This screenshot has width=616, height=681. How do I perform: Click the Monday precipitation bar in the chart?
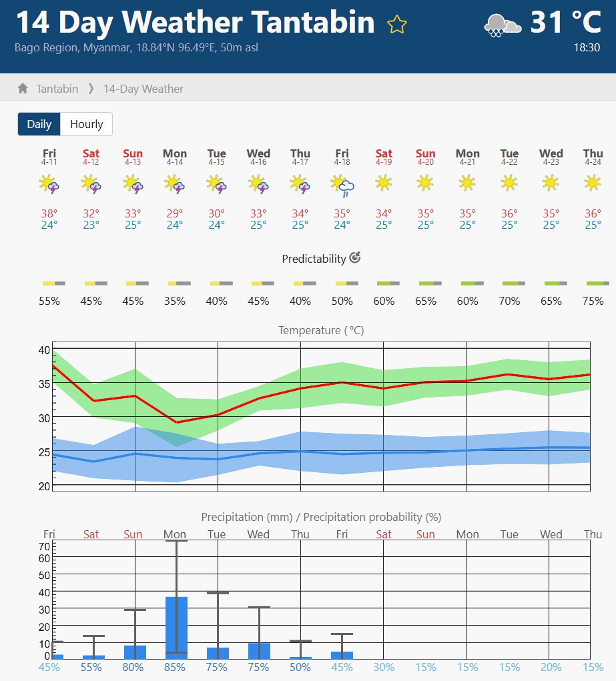coord(176,628)
